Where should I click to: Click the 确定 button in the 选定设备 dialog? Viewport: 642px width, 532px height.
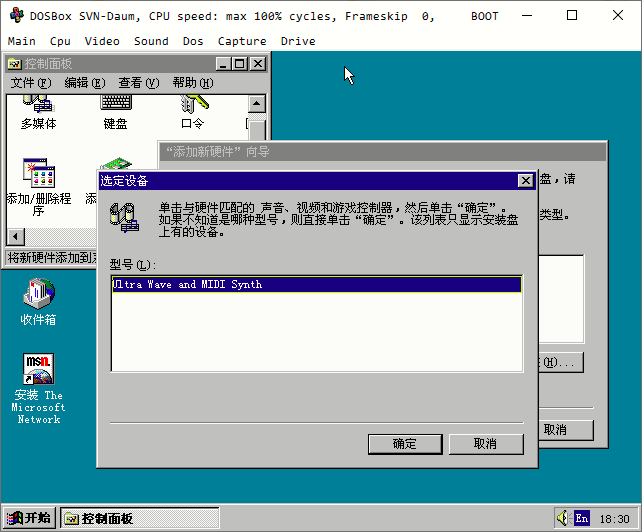point(405,444)
